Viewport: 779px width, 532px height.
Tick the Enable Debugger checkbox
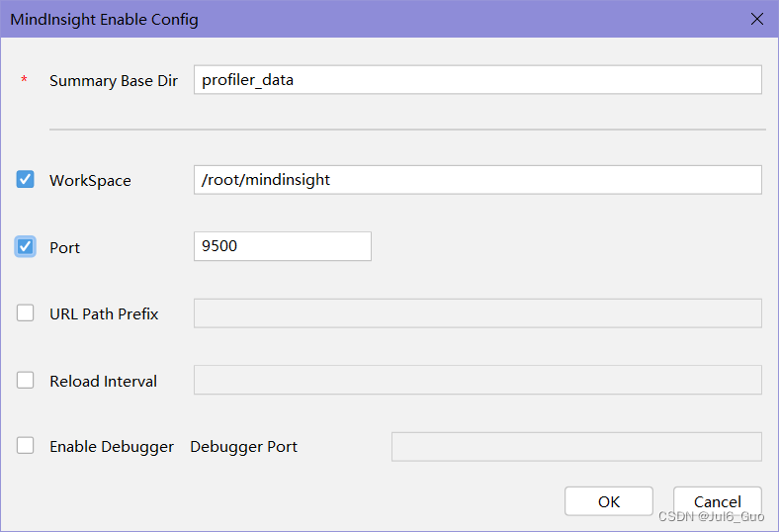[x=26, y=446]
